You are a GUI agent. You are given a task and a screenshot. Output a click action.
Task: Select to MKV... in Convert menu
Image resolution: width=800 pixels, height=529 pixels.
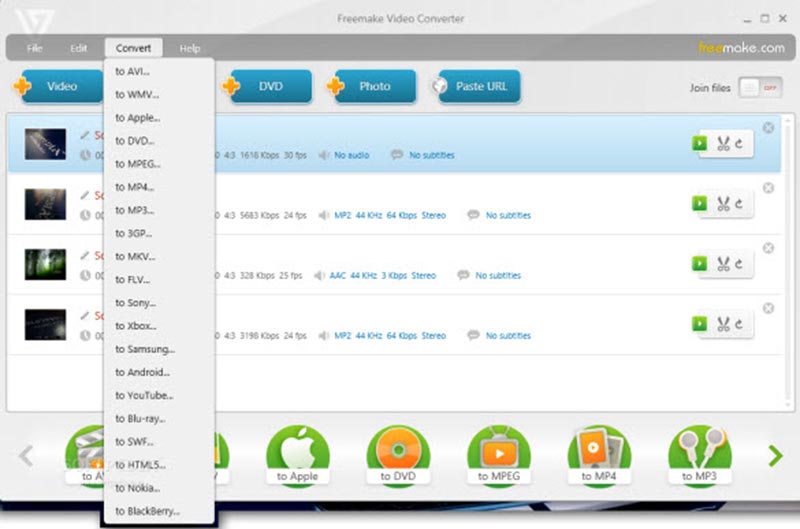point(134,256)
